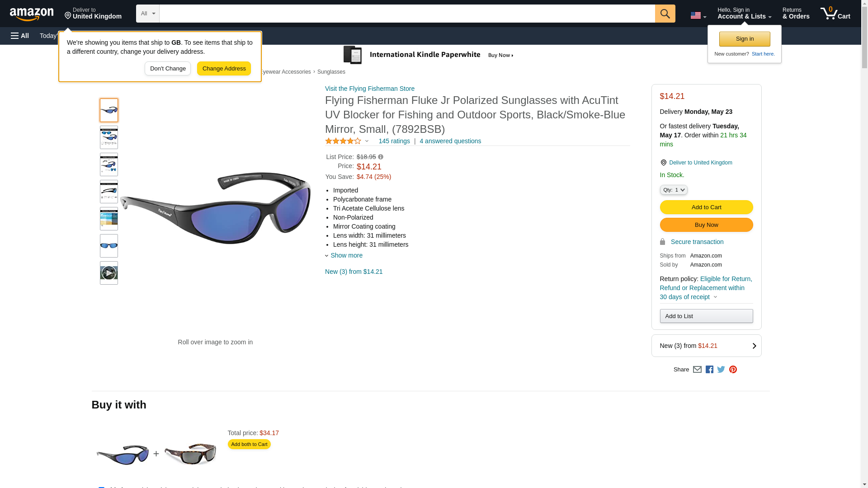
Task: Expand the star ratings breakdown arrow
Action: (x=367, y=141)
